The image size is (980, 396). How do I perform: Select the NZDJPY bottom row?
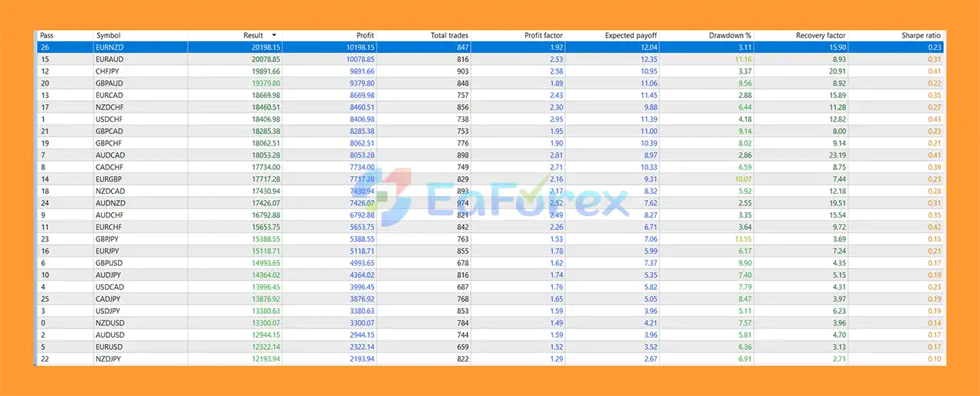(x=490, y=359)
